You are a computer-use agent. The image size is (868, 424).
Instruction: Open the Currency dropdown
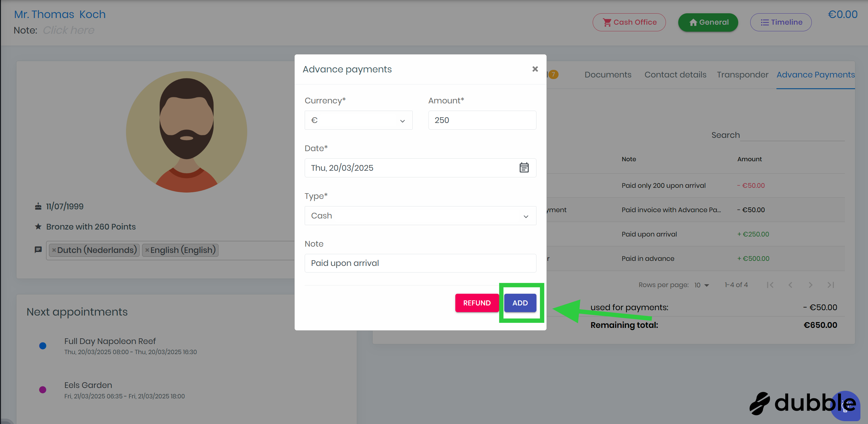(358, 120)
